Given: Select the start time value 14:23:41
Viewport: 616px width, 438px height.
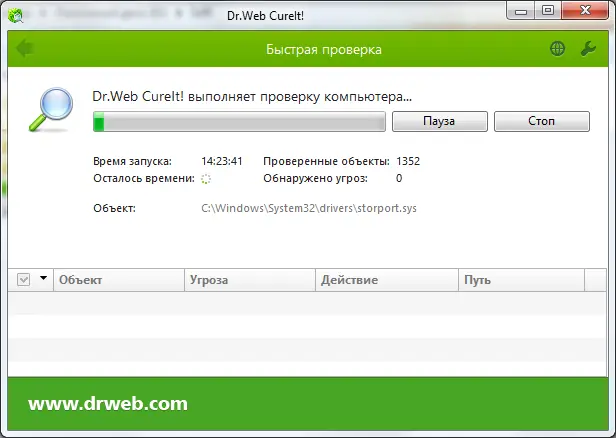Looking at the screenshot, I should (222, 161).
